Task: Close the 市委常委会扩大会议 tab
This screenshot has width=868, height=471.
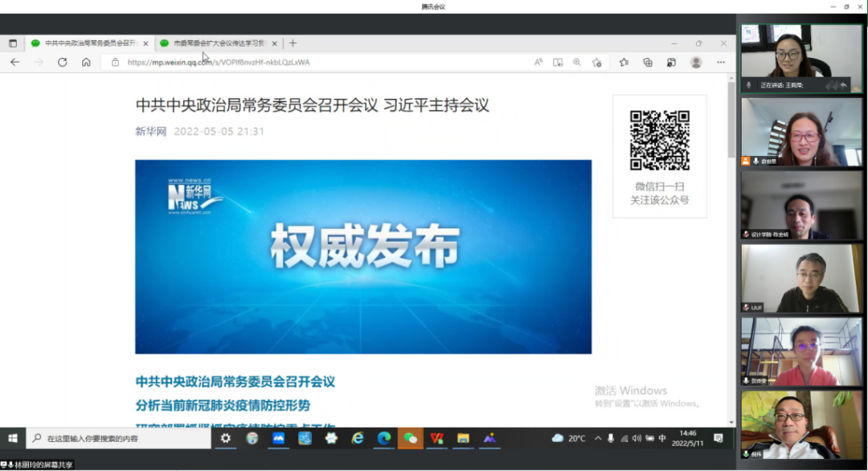Action: click(x=274, y=43)
